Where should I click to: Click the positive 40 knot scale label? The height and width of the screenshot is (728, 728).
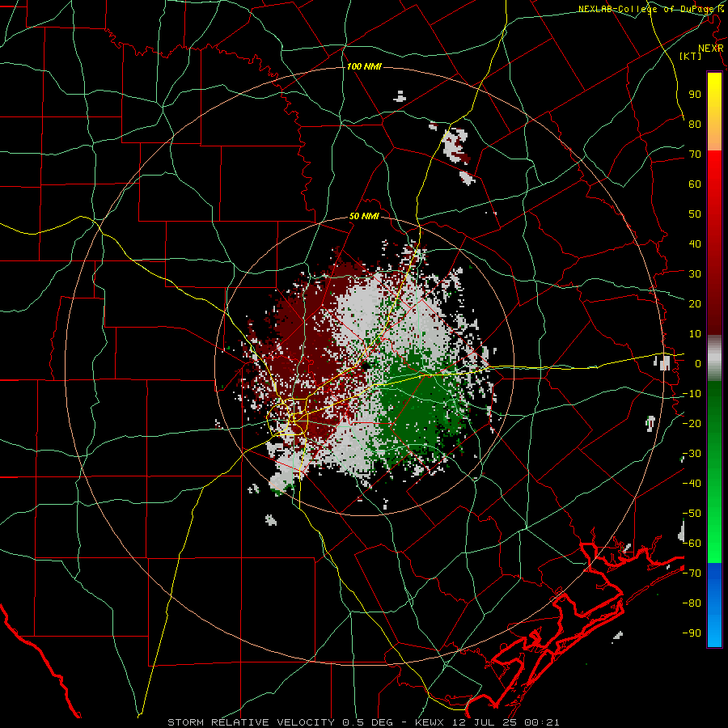695,243
